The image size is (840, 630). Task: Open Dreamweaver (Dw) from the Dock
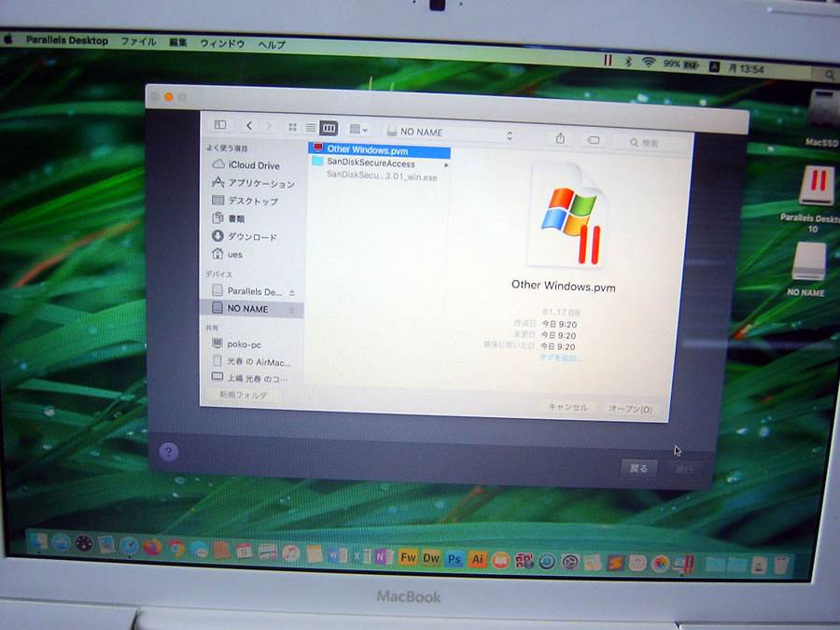tap(430, 558)
